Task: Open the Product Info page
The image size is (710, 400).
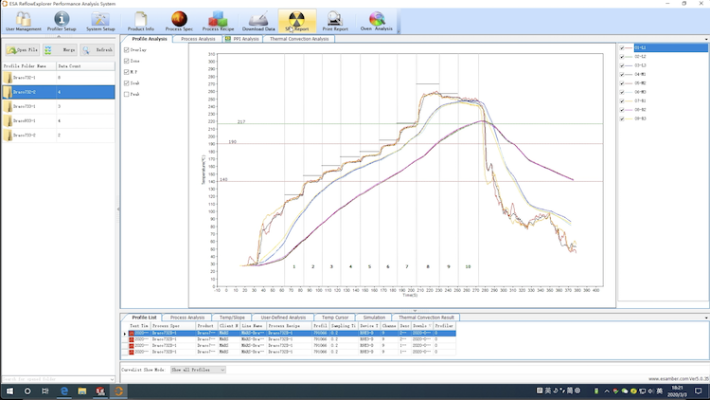Action: (x=141, y=20)
